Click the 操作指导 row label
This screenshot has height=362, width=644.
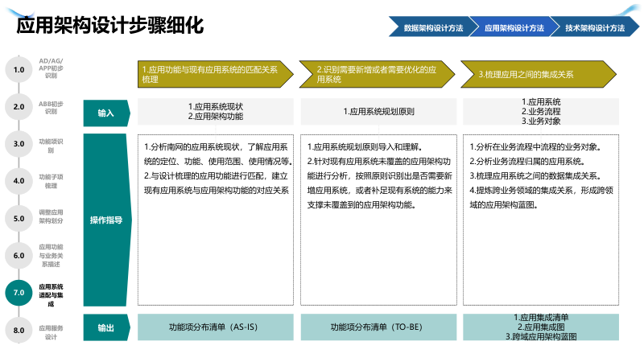pyautogui.click(x=106, y=220)
